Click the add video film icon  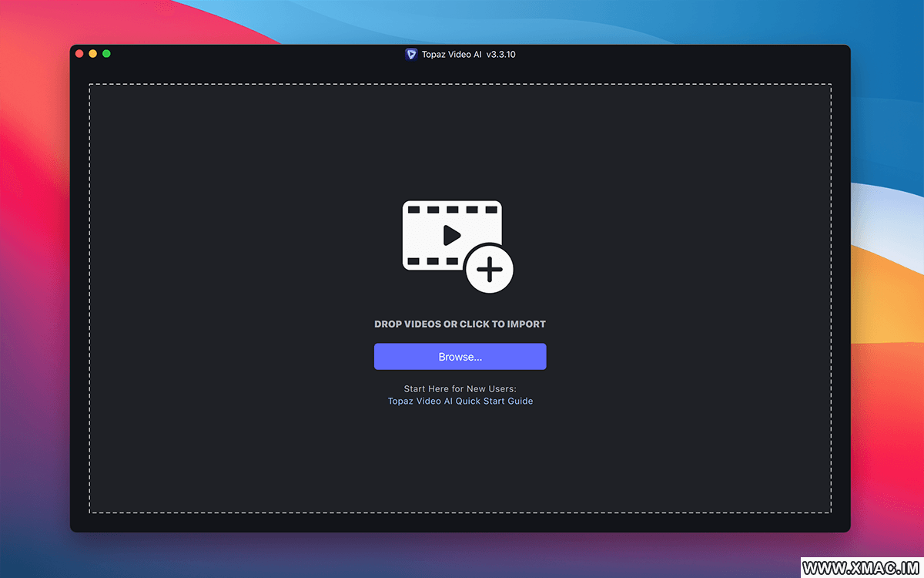pyautogui.click(x=458, y=247)
